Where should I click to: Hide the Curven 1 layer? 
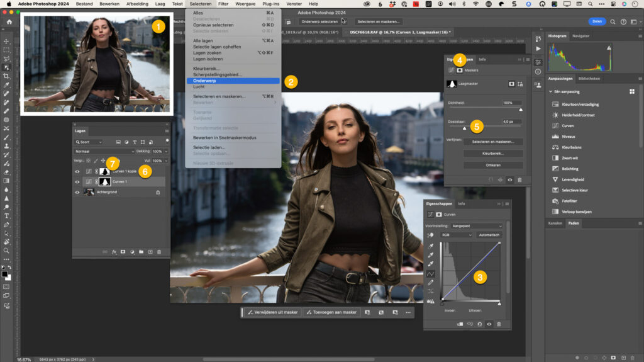[77, 182]
